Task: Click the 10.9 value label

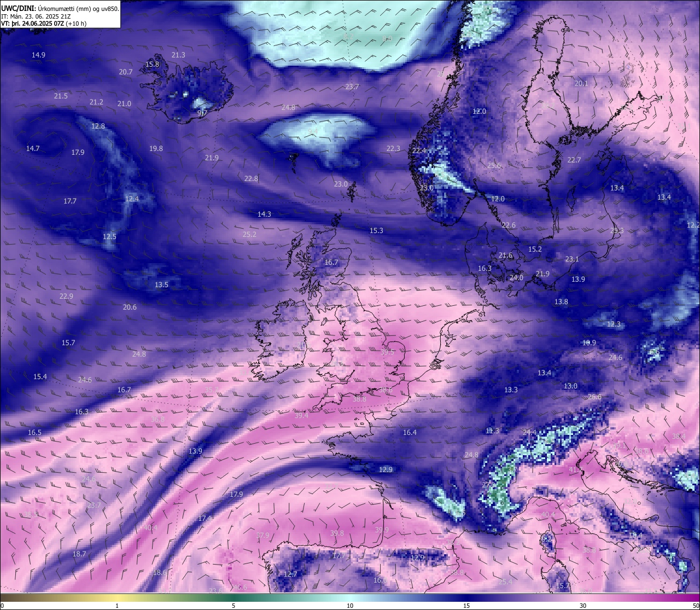Action: 589,342
